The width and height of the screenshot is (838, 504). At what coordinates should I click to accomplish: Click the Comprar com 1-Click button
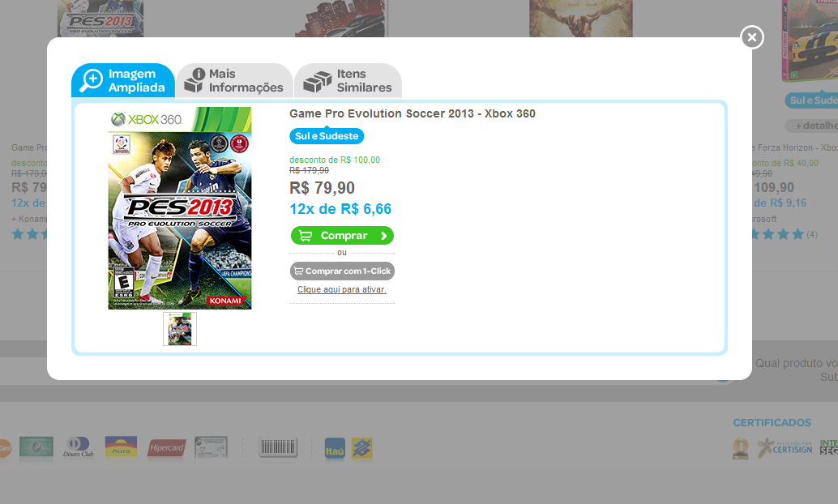(x=342, y=271)
